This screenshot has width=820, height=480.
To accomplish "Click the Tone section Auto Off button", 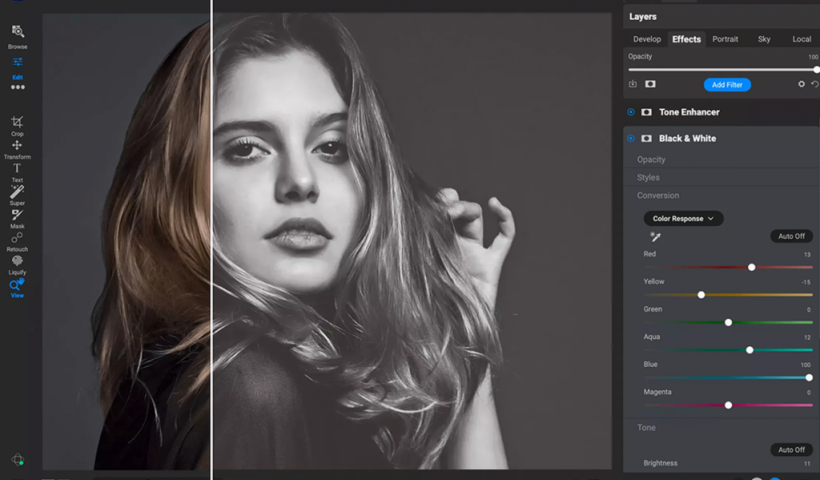I will click(x=790, y=450).
